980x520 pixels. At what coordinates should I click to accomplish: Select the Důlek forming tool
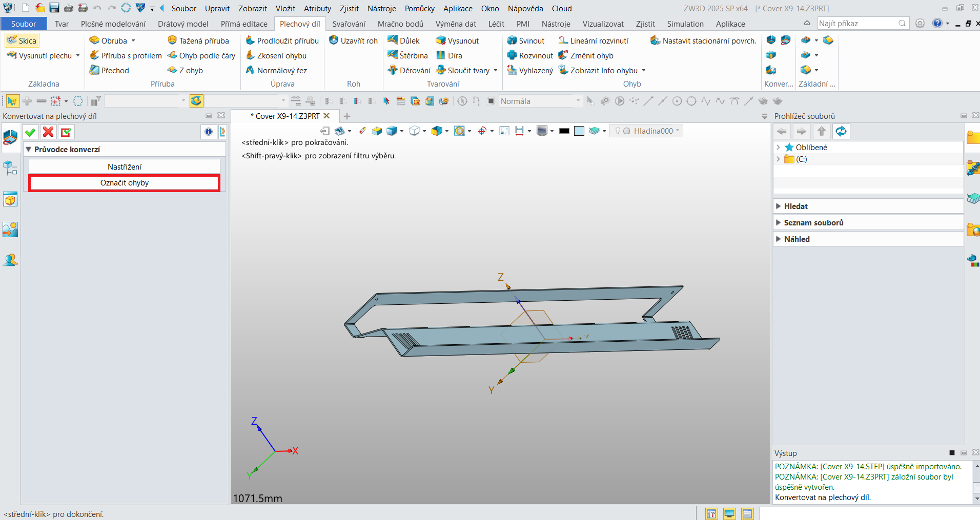click(x=404, y=40)
